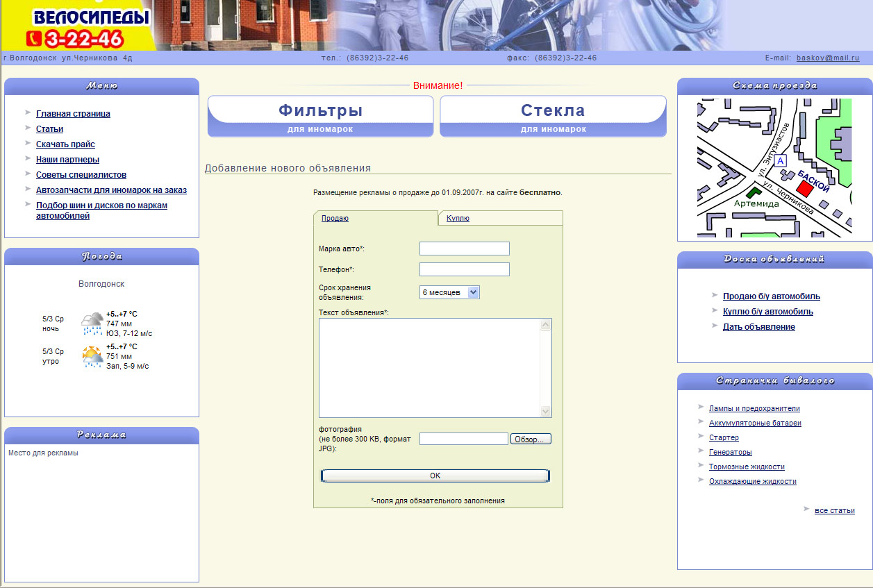Switch to the Куплю tab

coord(458,218)
